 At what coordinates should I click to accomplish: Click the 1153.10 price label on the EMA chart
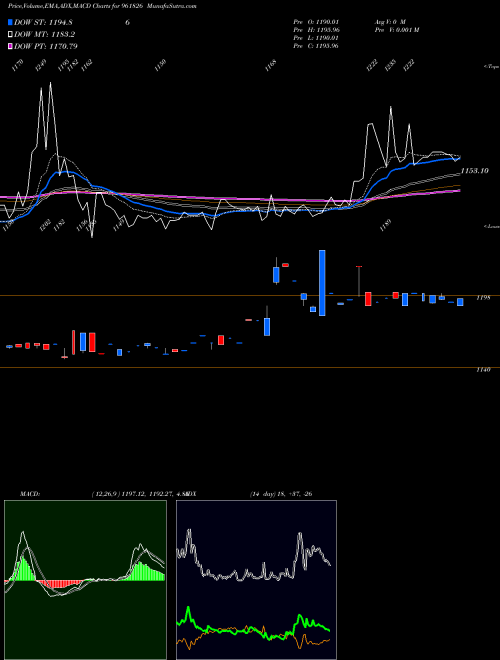[474, 170]
